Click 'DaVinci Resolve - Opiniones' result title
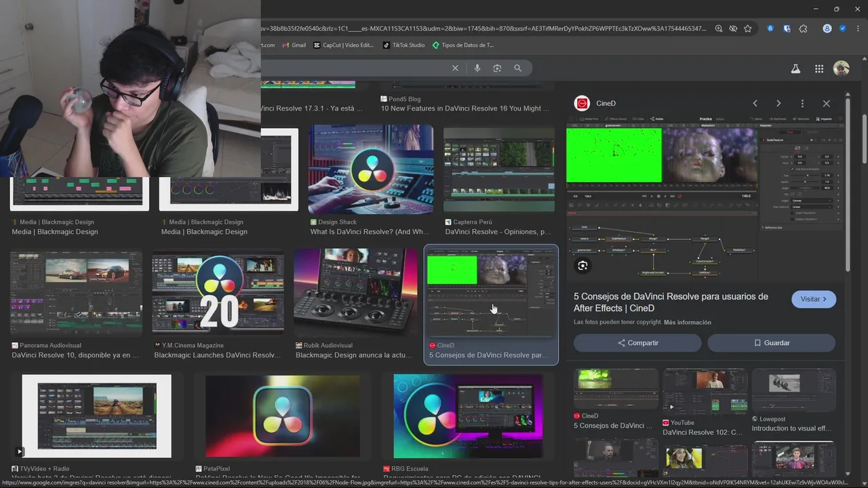 pyautogui.click(x=498, y=232)
